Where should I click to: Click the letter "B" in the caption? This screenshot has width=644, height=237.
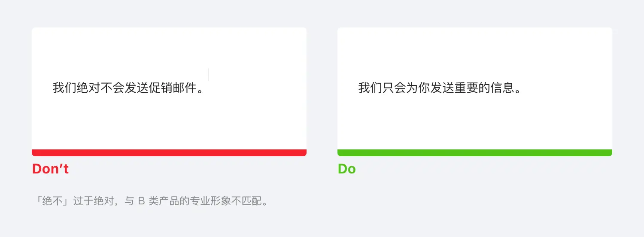(141, 201)
